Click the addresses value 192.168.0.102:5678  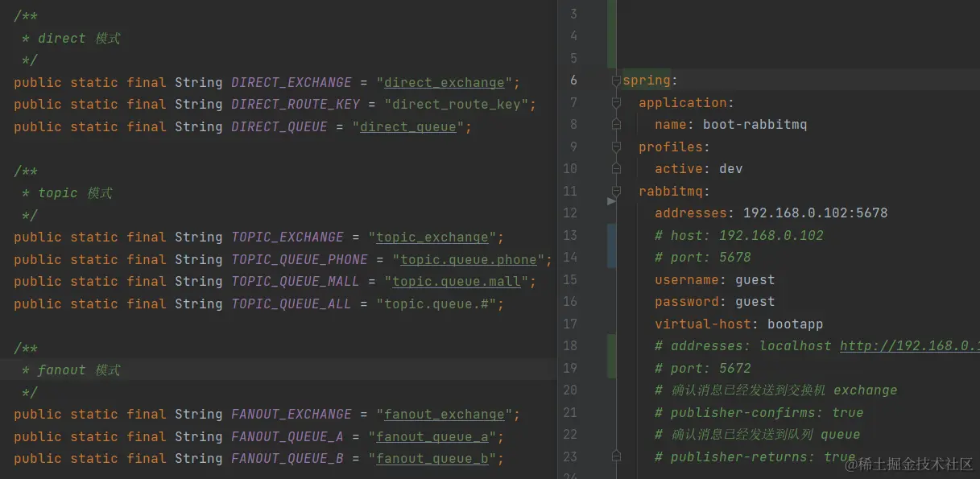coord(815,213)
